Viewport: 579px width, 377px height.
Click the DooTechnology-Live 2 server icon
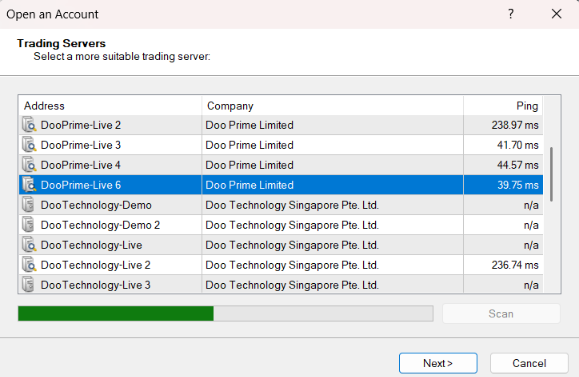[29, 264]
